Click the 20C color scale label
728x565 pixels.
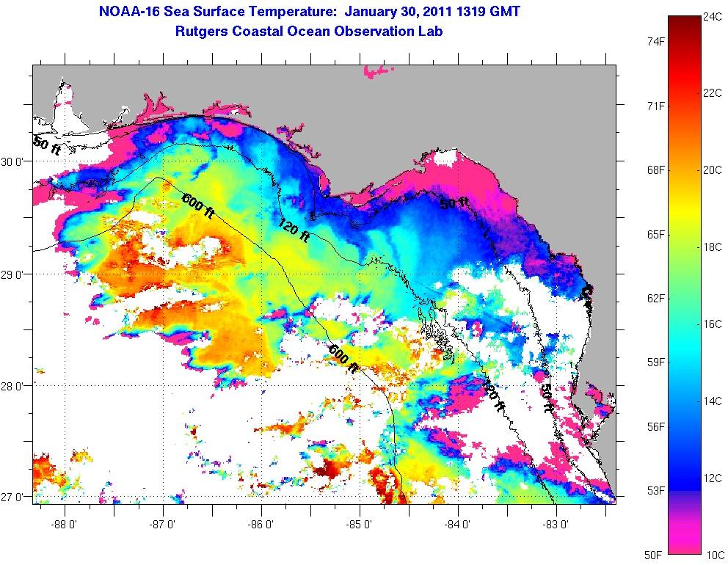713,170
